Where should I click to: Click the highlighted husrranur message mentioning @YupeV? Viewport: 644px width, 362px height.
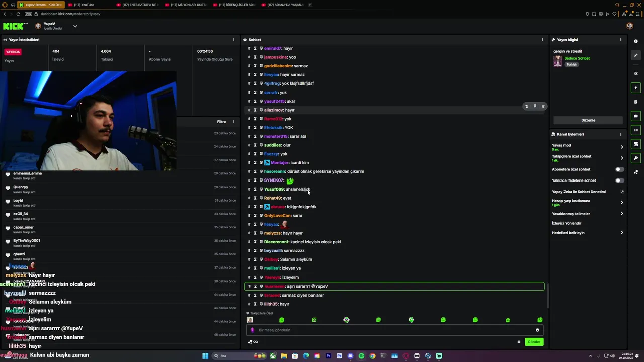pos(394,286)
